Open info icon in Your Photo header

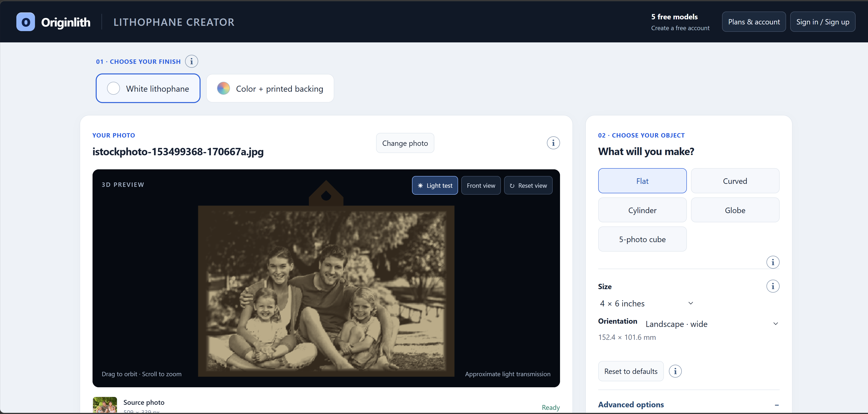(x=553, y=143)
